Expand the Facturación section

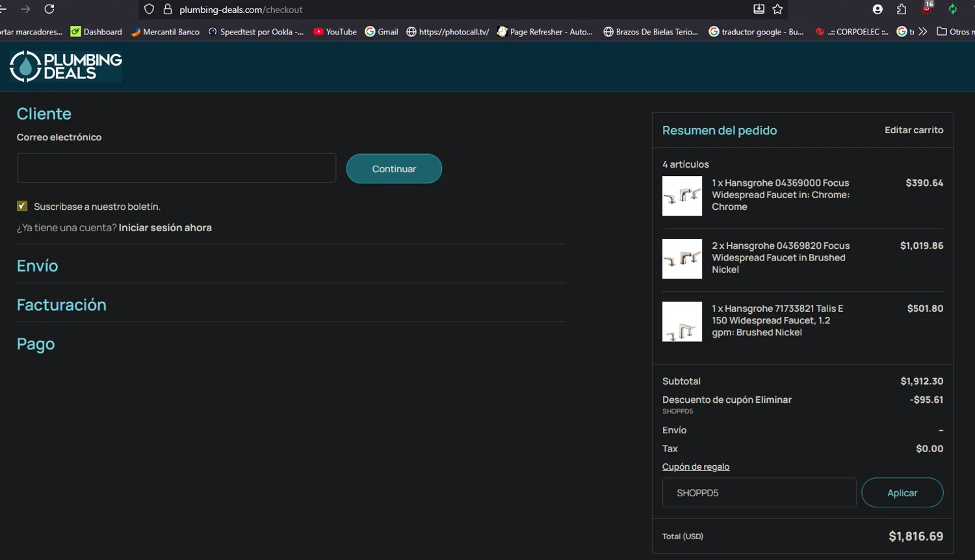[x=62, y=304]
